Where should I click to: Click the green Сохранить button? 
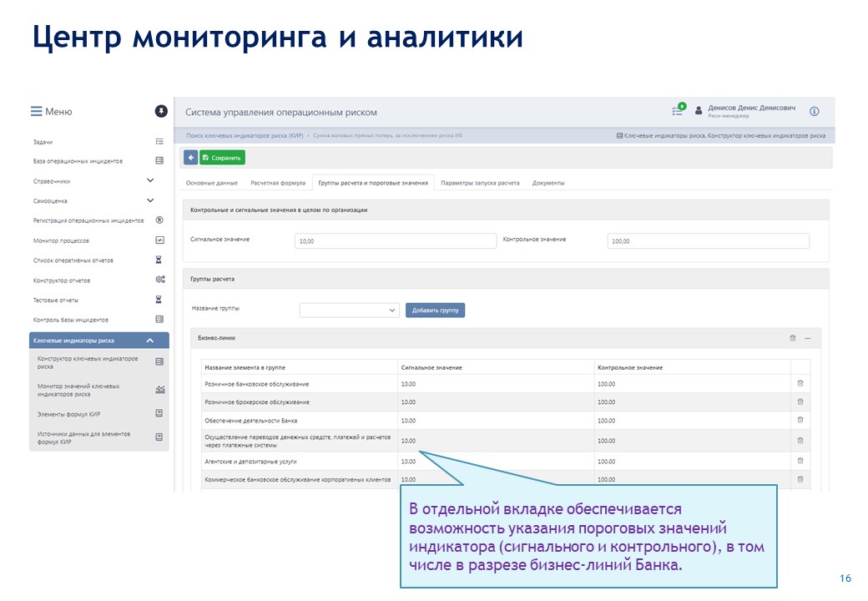[x=222, y=158]
